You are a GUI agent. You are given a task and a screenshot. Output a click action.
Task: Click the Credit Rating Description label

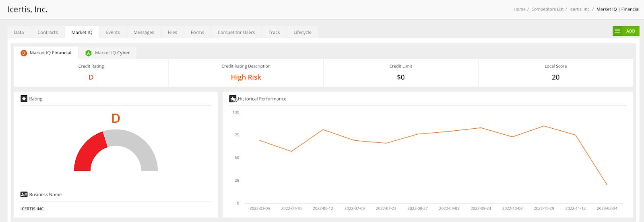pyautogui.click(x=246, y=66)
